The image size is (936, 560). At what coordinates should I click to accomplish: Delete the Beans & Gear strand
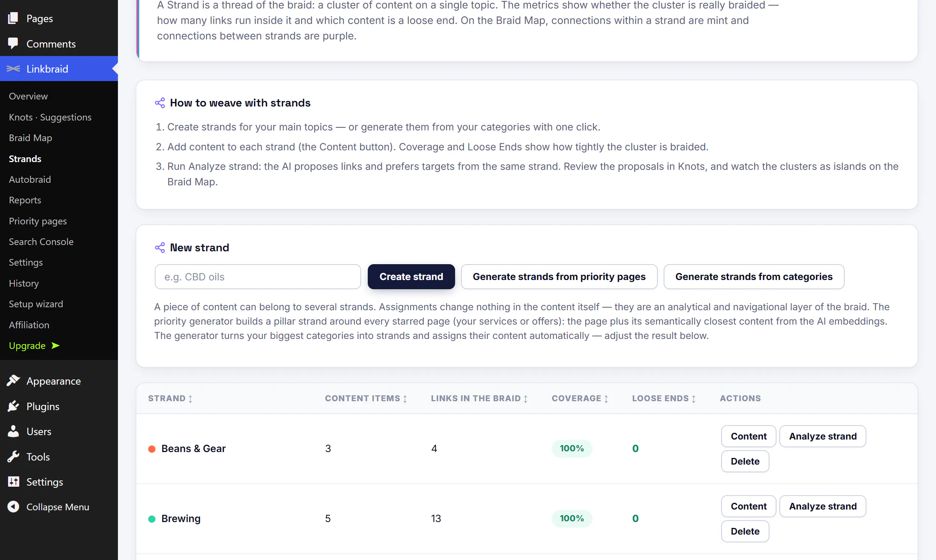tap(745, 461)
